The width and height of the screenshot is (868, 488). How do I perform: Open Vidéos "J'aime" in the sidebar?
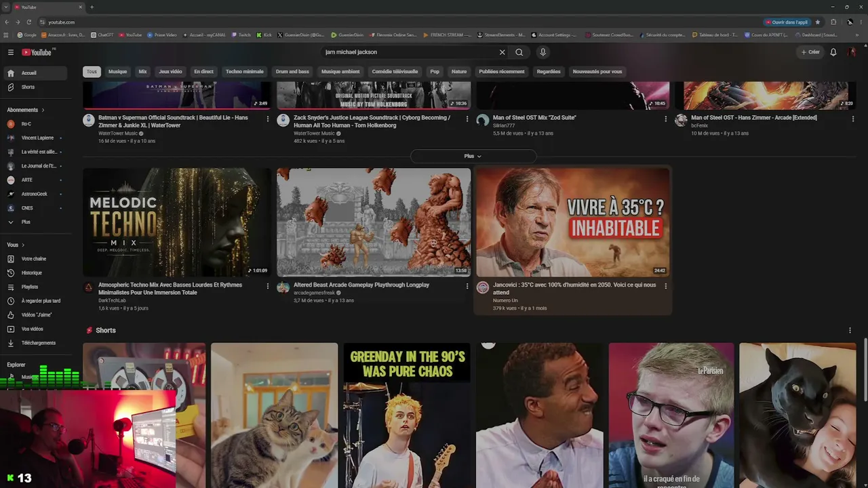coord(36,314)
